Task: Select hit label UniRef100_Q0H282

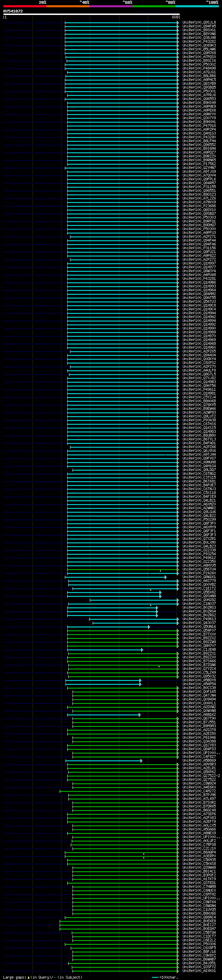Action: (x=199, y=600)
